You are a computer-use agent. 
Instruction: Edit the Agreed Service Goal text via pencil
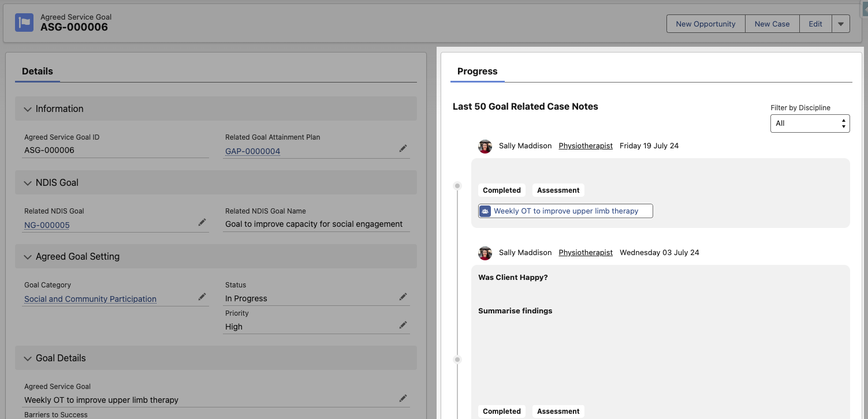(x=403, y=398)
